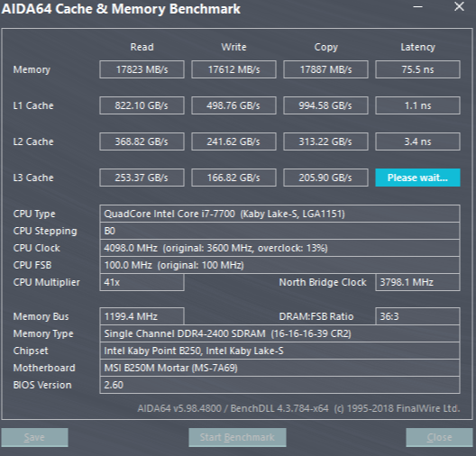The height and width of the screenshot is (456, 476).
Task: Select L2 Cache Write value 241.62 GB/s
Action: [x=233, y=141]
